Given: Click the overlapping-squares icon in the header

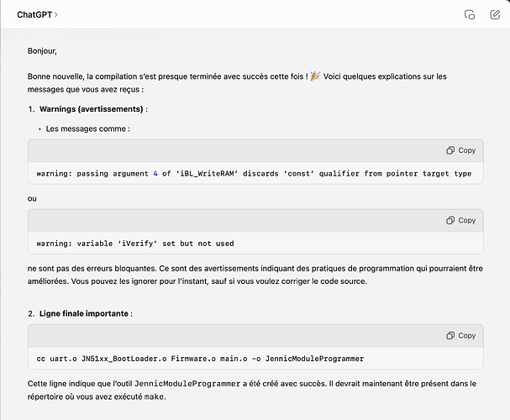Looking at the screenshot, I should (471, 15).
